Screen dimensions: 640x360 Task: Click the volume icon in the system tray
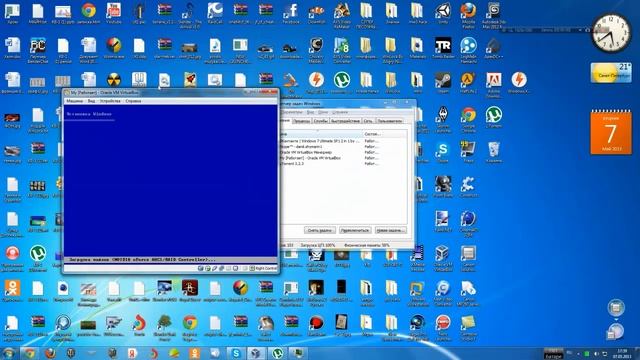pos(596,353)
